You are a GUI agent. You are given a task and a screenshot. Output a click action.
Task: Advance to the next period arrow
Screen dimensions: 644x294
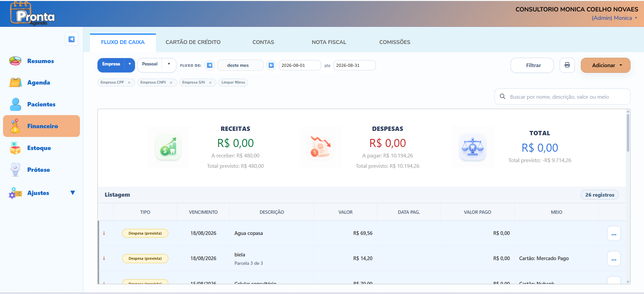click(271, 65)
